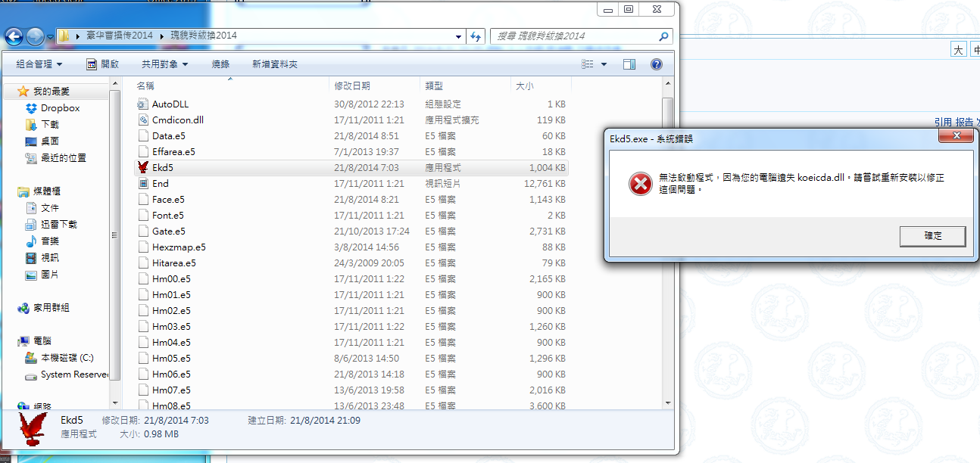This screenshot has width=980, height=463.
Task: Select the Ekd5 application icon in list
Action: pos(143,167)
